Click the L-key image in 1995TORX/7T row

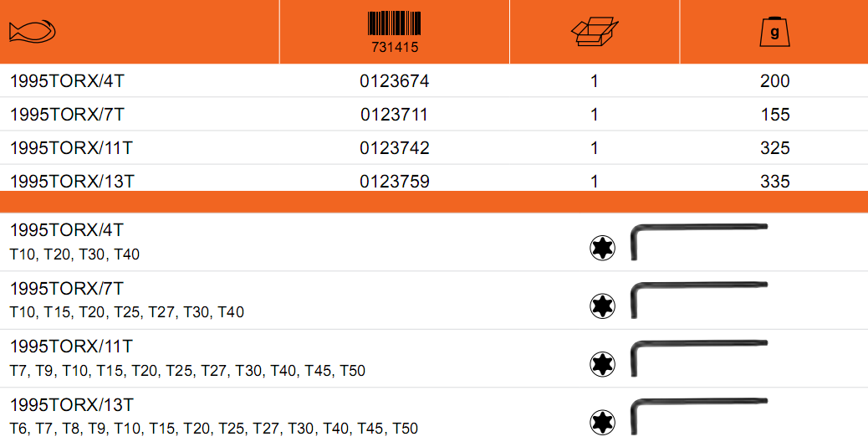click(698, 300)
